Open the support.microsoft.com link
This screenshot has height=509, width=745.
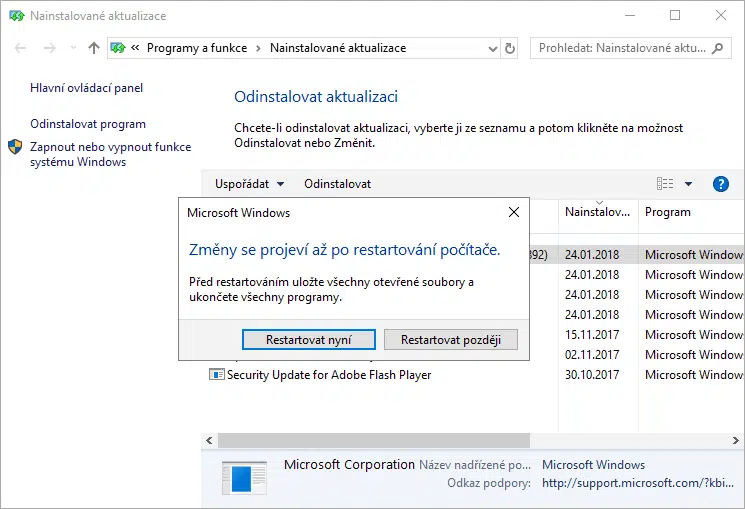[638, 483]
